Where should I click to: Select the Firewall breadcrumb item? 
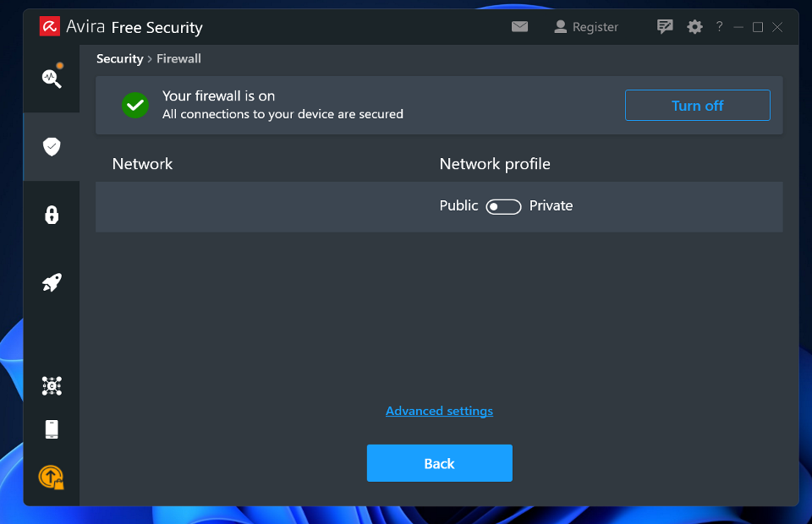(x=178, y=58)
